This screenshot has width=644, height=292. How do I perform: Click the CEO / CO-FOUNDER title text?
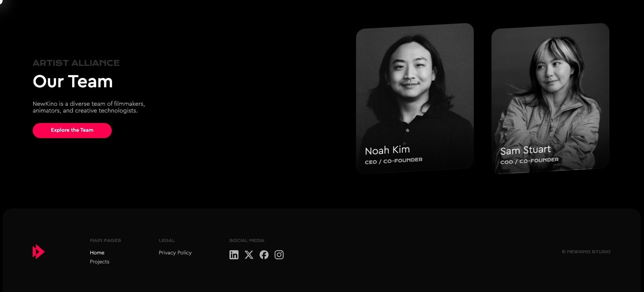click(x=393, y=161)
